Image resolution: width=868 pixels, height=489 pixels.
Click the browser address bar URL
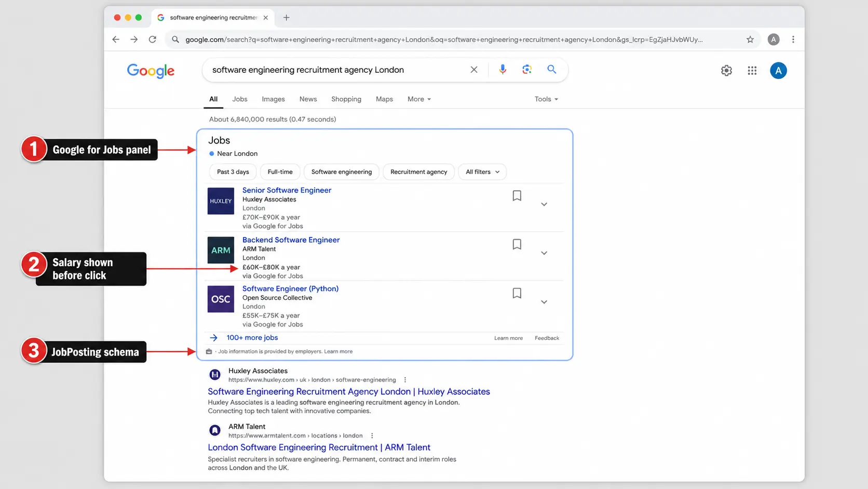[444, 39]
